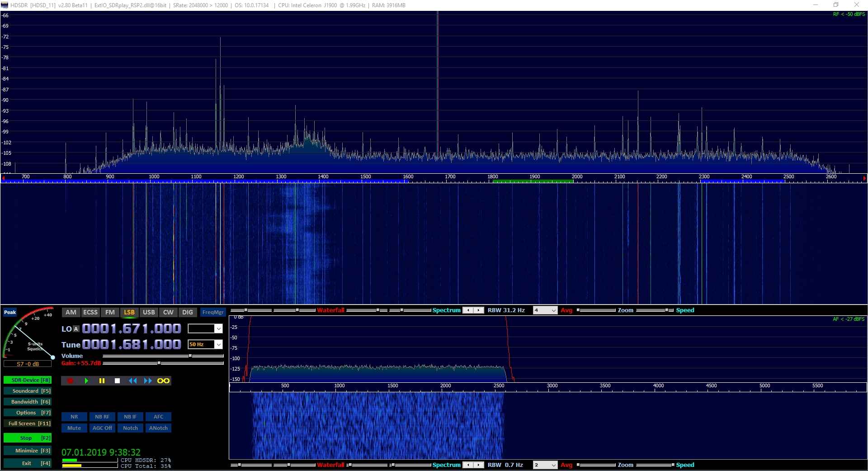Adjust Zoom slider in RBW 0.7 Hz row
Viewport: 868px width, 471px height.
click(596, 465)
